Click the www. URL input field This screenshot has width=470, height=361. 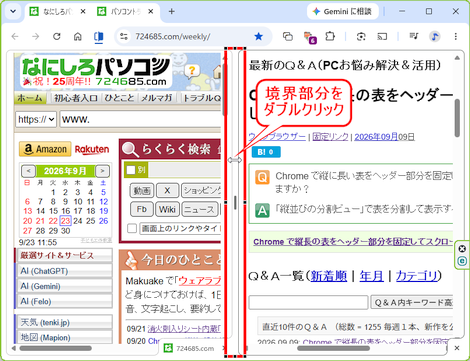tap(141, 119)
